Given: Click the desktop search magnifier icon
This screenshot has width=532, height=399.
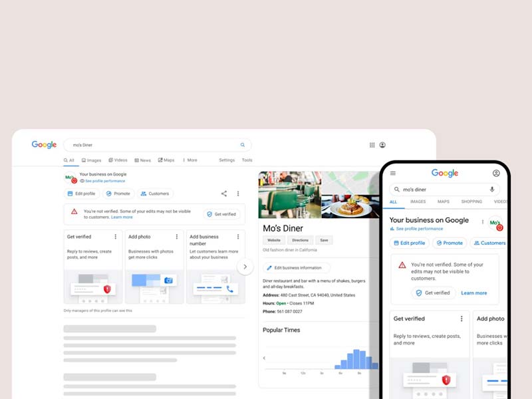Looking at the screenshot, I should [x=243, y=145].
